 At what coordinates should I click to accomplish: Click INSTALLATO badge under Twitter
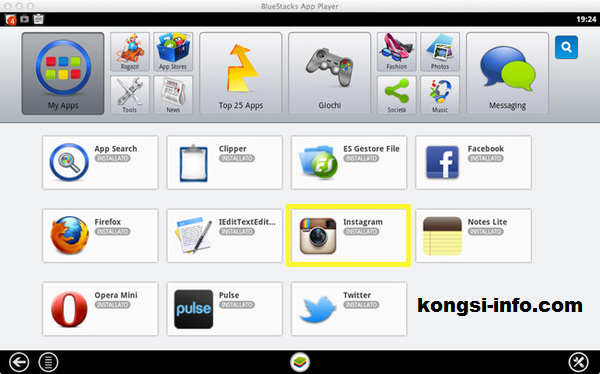(x=361, y=305)
